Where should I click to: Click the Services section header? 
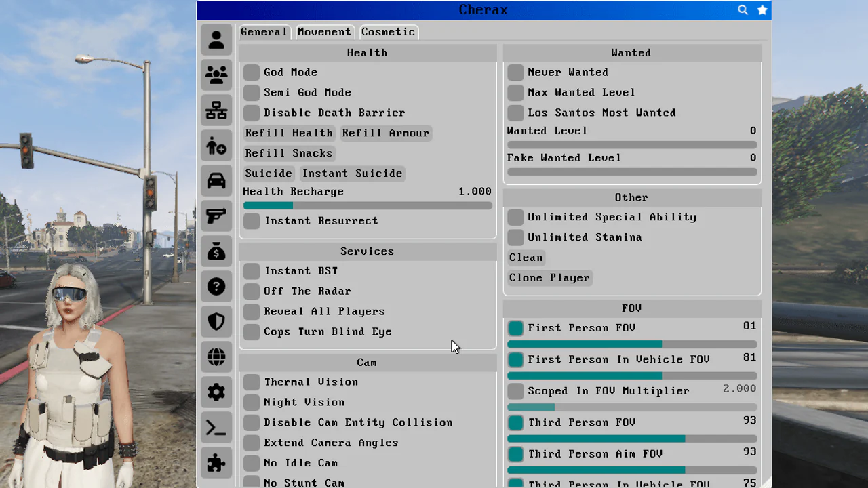coord(368,251)
